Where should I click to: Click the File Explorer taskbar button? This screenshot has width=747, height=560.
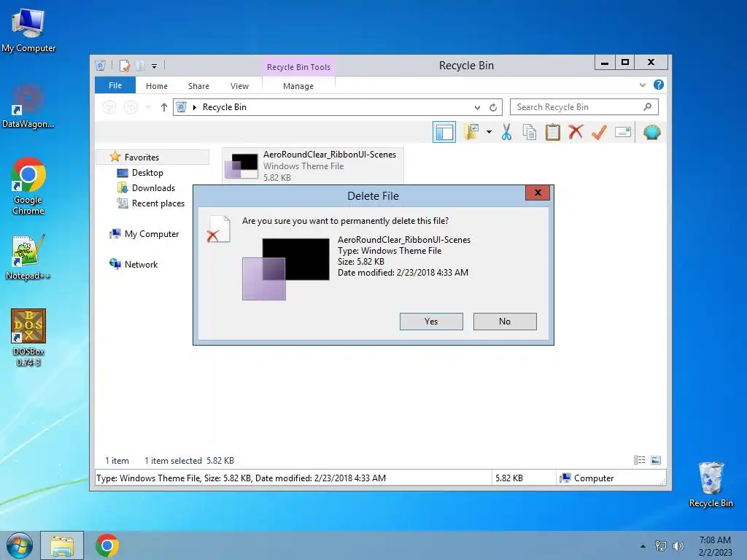pos(62,545)
